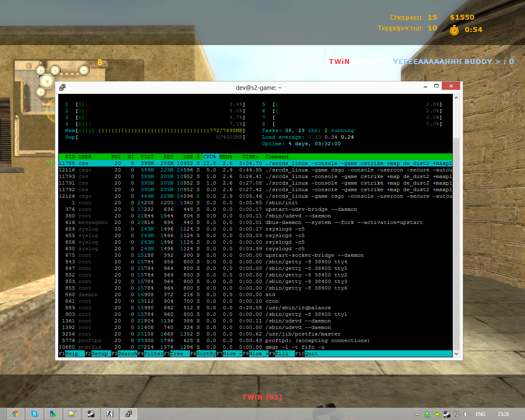Click the network icon in the system tray
Viewport: 525px width, 420px height.
(457, 414)
